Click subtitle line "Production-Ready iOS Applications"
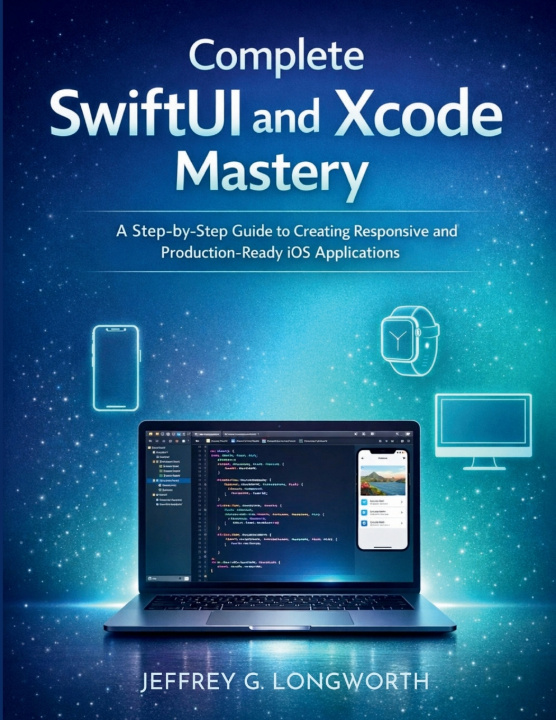556x720 pixels. coord(280,253)
